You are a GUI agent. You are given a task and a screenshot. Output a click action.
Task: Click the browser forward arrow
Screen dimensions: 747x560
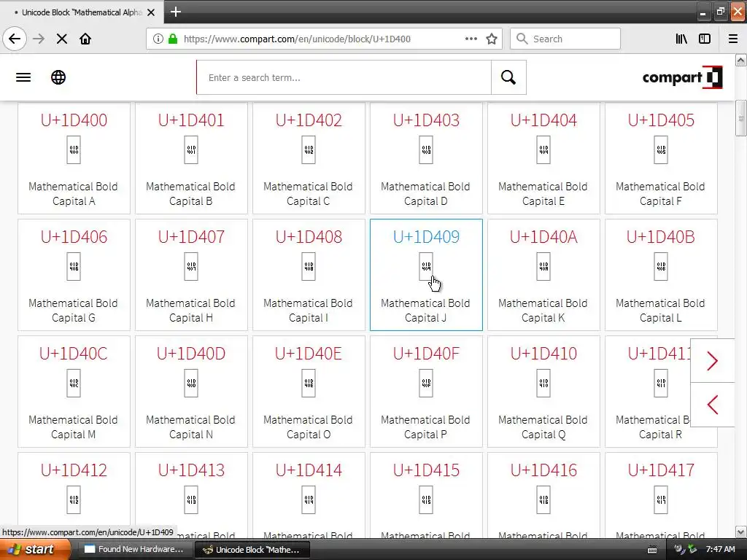pos(39,39)
